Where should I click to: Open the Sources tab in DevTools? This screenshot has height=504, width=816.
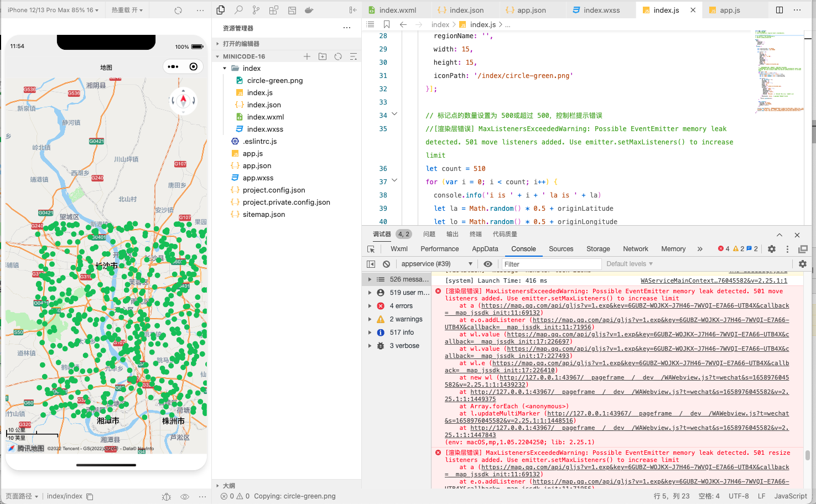pyautogui.click(x=561, y=249)
